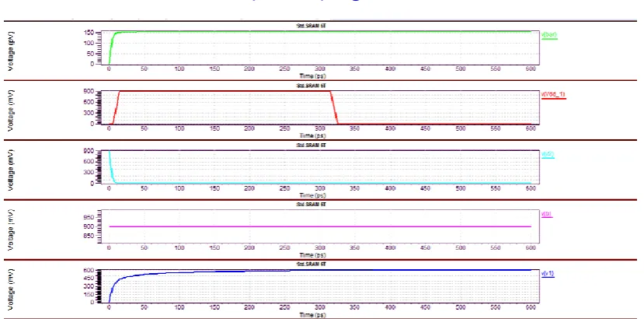Select the flat magenta 900 mV waveform line
This screenshot has width=644, height=319.
pyautogui.click(x=320, y=226)
